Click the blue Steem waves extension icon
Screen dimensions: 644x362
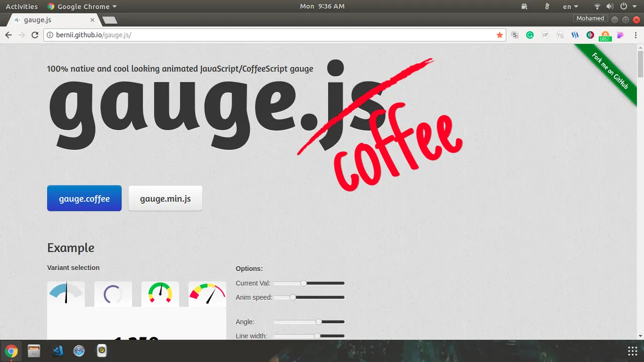click(575, 35)
